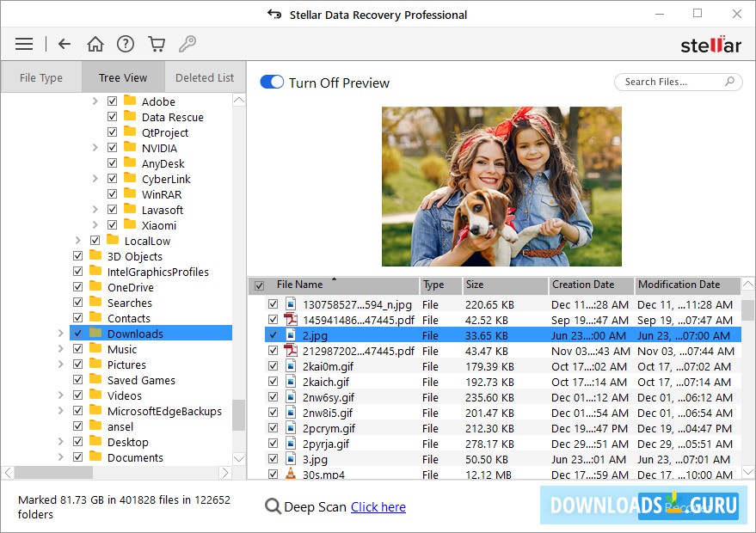Collapse the LocalLow folder
This screenshot has width=756, height=533.
80,241
